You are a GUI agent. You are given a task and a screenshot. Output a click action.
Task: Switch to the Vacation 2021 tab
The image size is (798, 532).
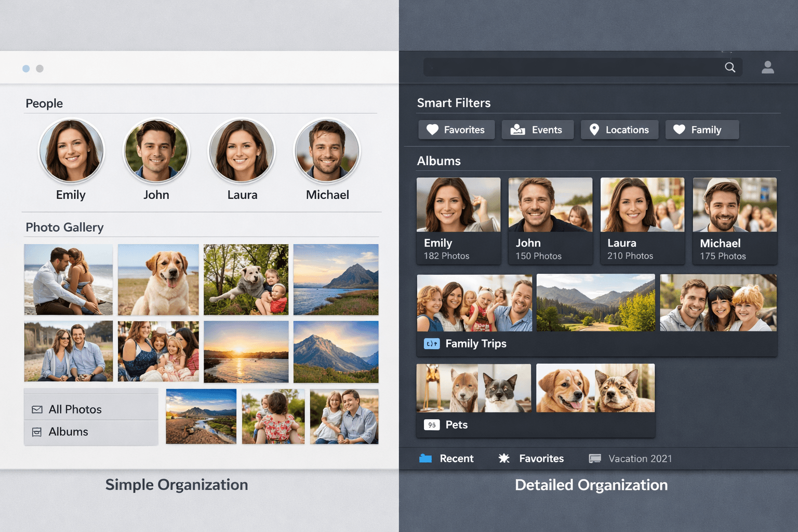[x=640, y=458]
